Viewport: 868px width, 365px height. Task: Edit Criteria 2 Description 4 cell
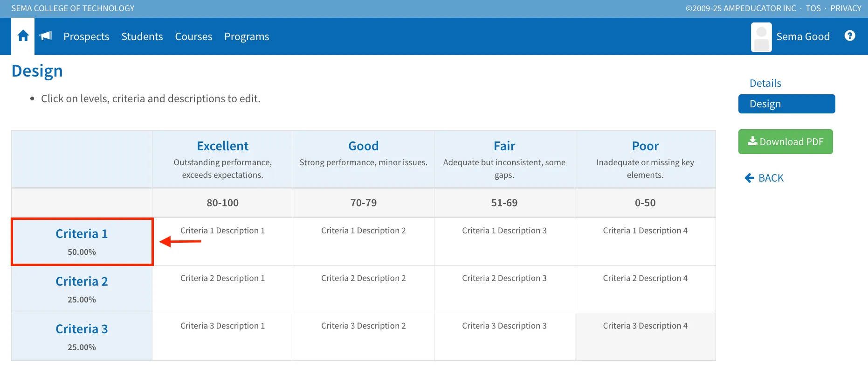pyautogui.click(x=645, y=289)
